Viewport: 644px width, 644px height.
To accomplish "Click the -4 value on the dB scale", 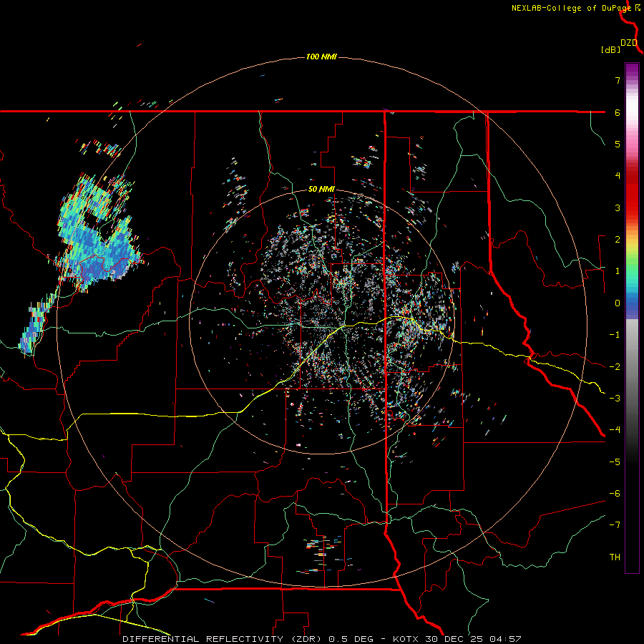I will tap(615, 430).
